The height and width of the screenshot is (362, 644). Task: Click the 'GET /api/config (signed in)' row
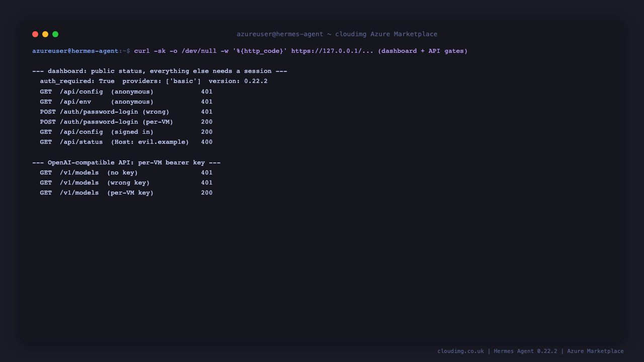(126, 132)
